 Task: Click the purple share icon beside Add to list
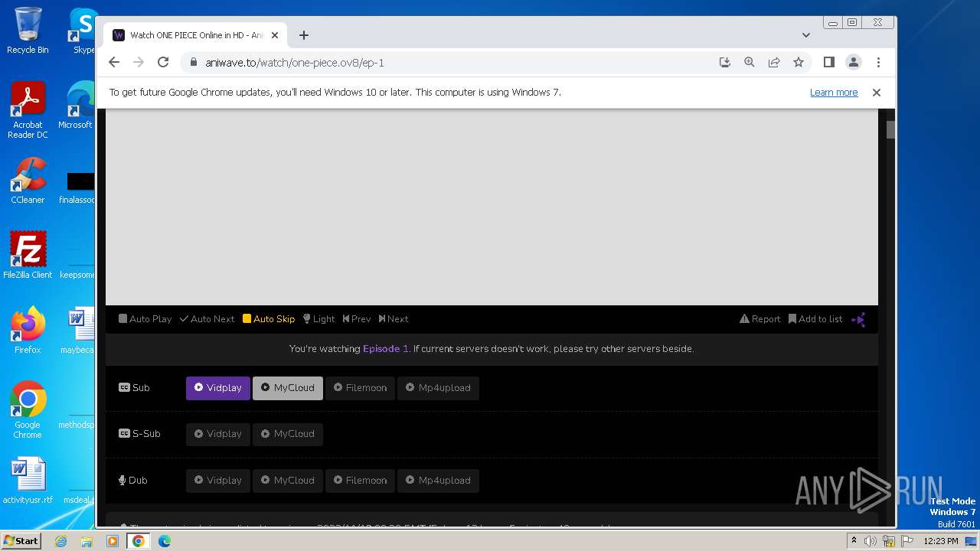coord(858,319)
